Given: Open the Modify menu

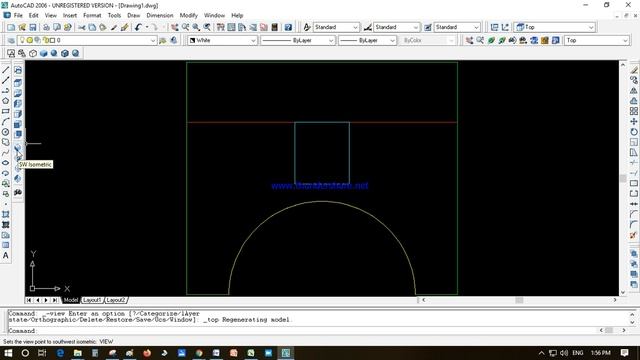Looking at the screenshot, I should tap(189, 15).
